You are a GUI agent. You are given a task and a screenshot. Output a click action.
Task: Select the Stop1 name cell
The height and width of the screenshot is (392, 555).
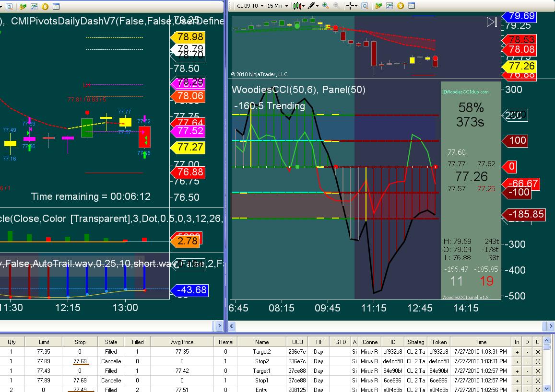[262, 380]
